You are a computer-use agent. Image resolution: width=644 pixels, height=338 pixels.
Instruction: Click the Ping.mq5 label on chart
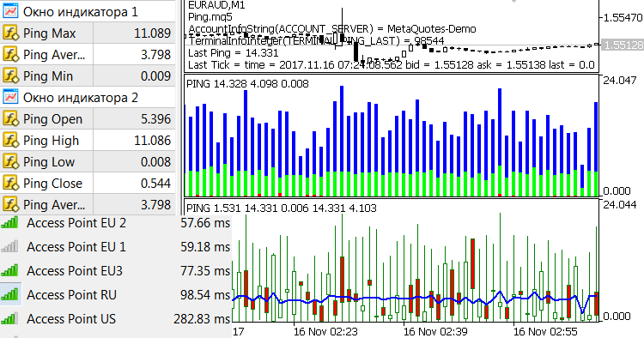coord(210,17)
